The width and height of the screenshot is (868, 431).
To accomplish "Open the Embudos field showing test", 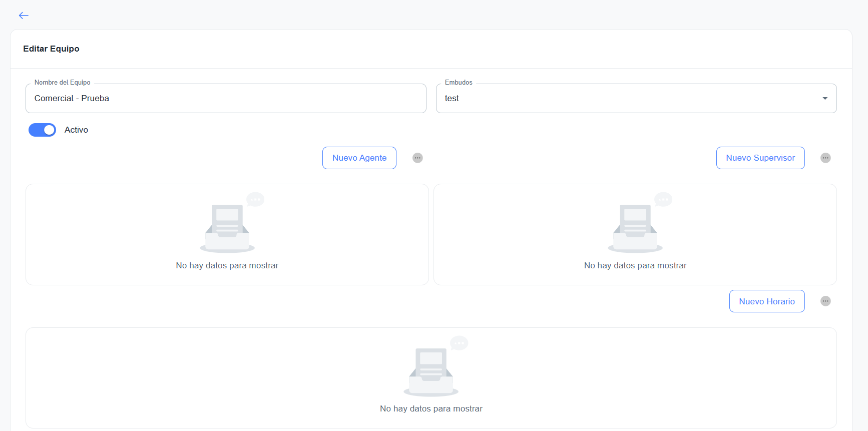I will (626, 99).
